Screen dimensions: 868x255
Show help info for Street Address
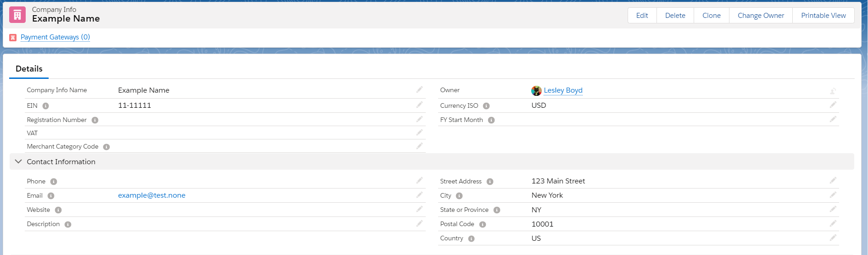[x=490, y=182]
